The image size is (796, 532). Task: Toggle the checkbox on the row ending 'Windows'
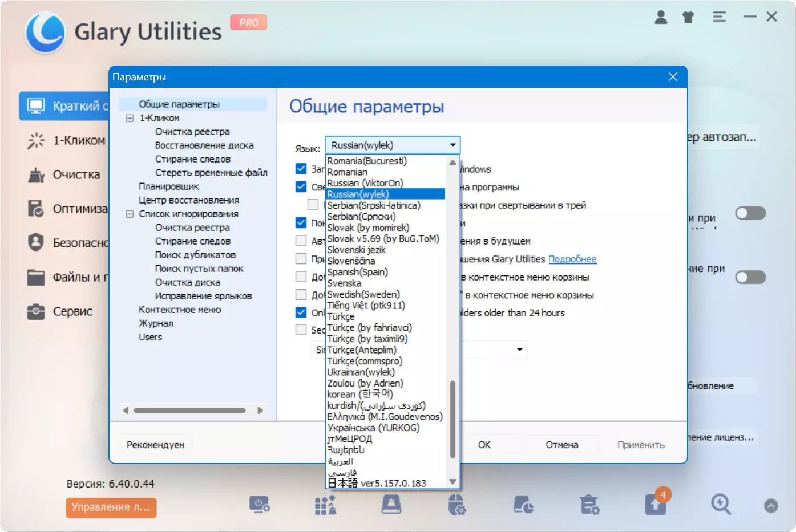click(301, 169)
